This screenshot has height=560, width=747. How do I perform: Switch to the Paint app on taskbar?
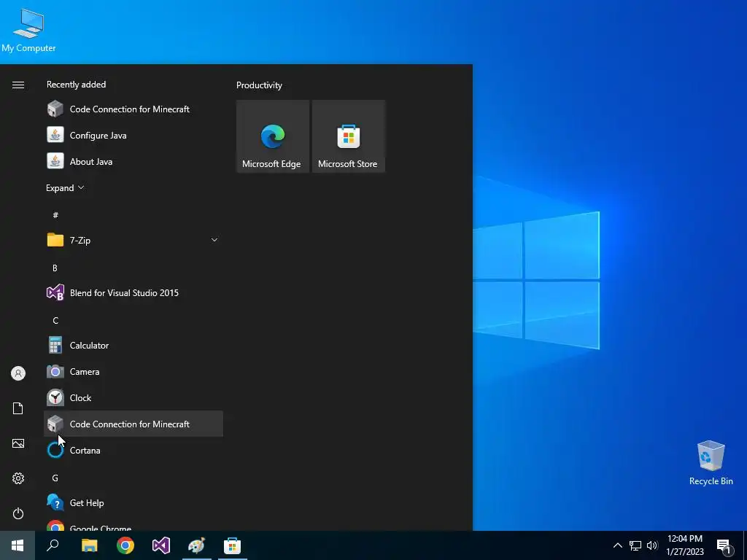tap(197, 545)
